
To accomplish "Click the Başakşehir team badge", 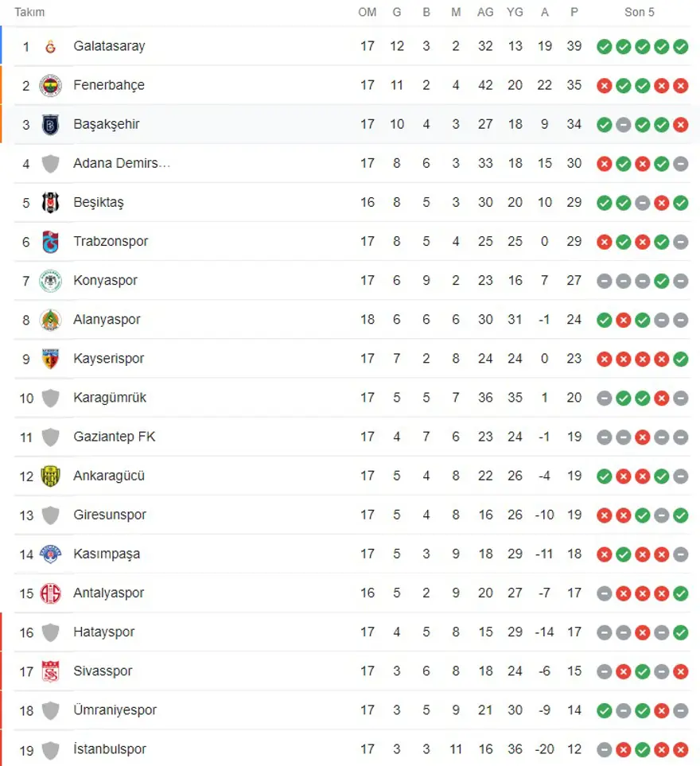I will (x=51, y=124).
